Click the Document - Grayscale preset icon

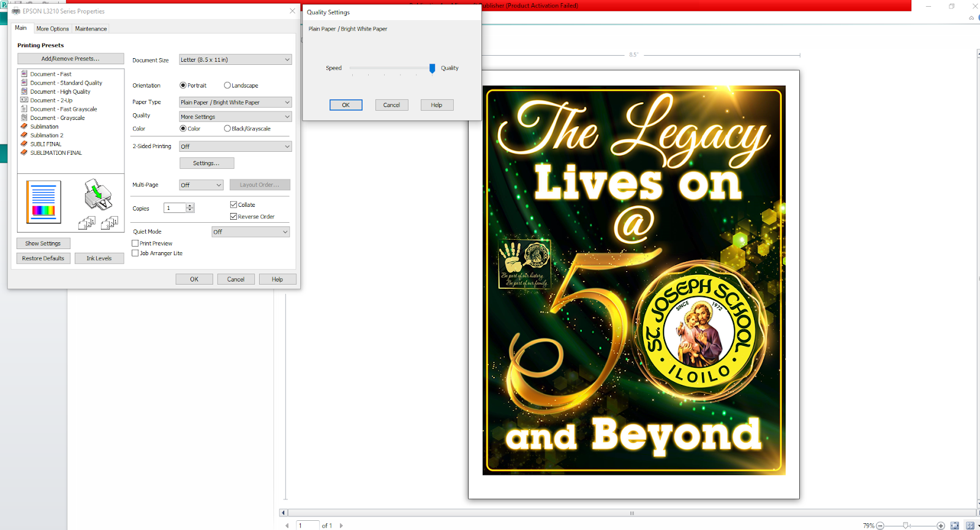coord(24,118)
